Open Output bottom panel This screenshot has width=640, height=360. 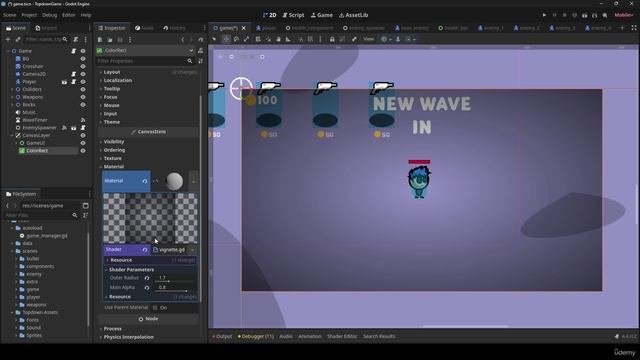click(x=222, y=337)
